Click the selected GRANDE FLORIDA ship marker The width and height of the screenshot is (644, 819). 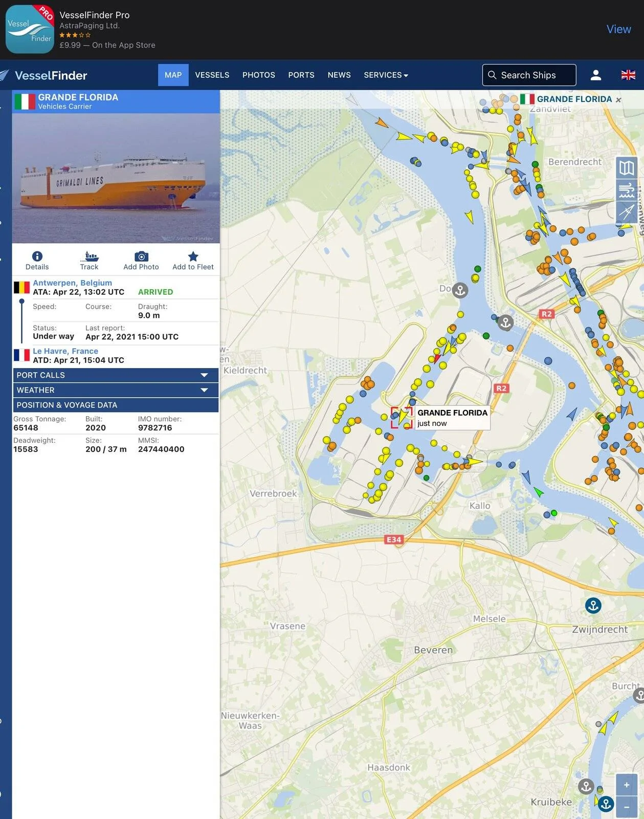[402, 417]
